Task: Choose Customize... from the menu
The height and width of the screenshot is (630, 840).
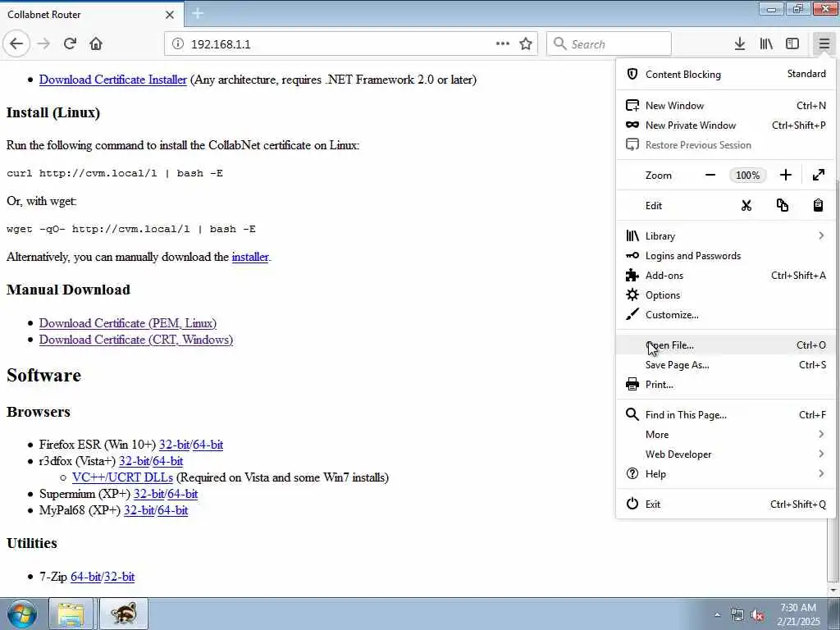Action: [725, 315]
